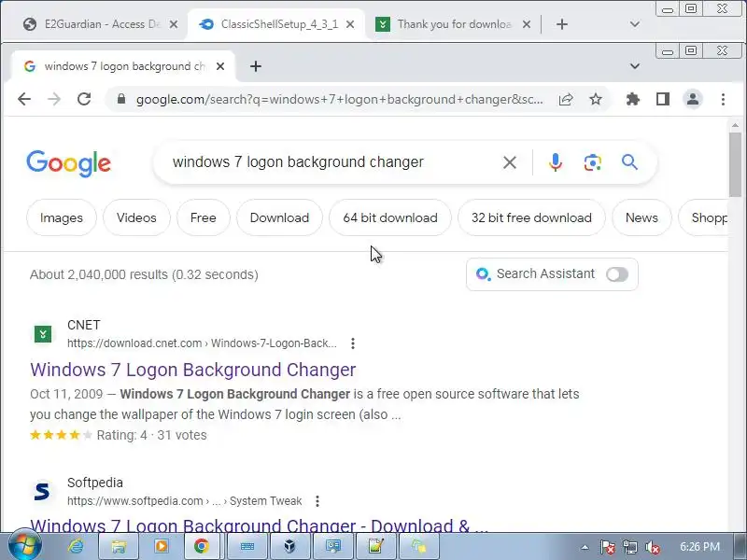Open Chrome's three-dot menu
This screenshot has height=560, width=747.
(x=723, y=99)
